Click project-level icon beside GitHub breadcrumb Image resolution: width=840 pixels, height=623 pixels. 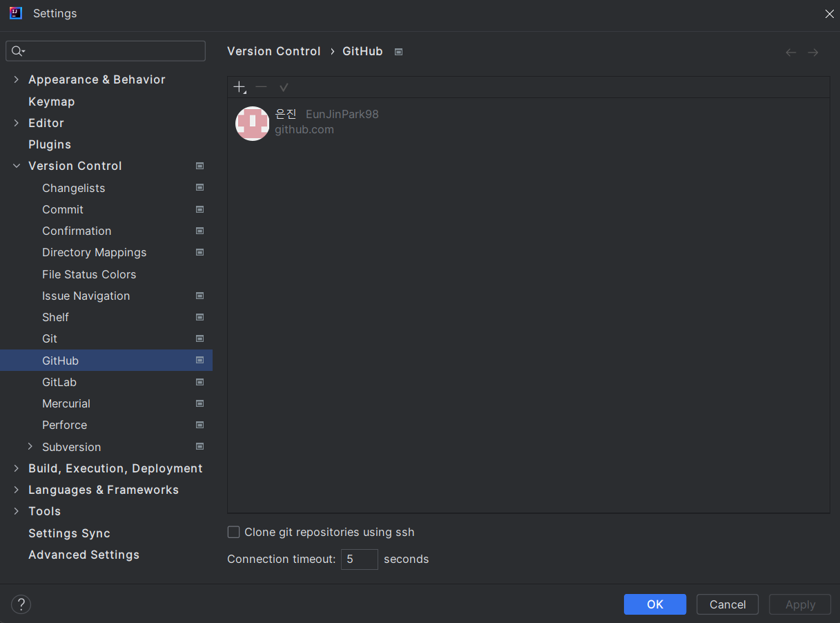coord(398,52)
